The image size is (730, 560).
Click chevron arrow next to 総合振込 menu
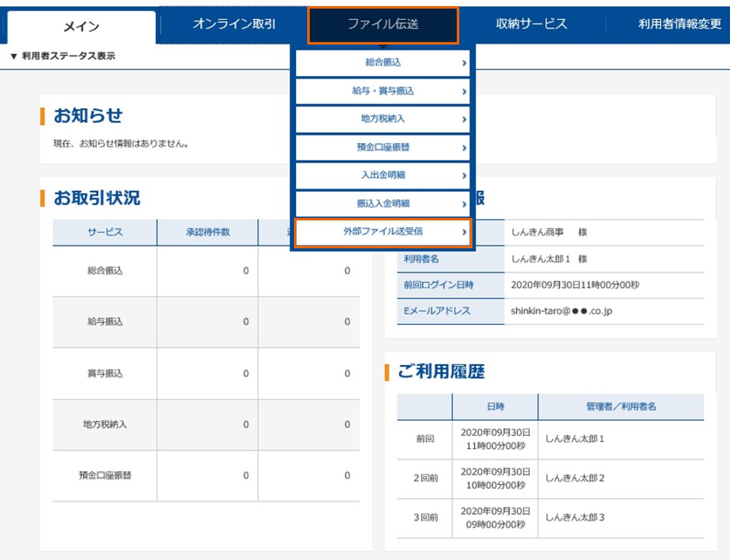pyautogui.click(x=464, y=63)
